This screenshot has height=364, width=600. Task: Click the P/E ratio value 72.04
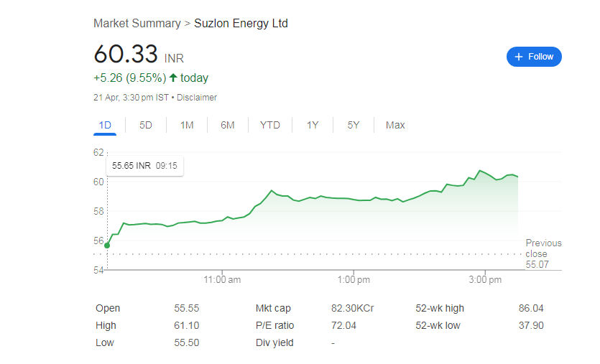343,325
